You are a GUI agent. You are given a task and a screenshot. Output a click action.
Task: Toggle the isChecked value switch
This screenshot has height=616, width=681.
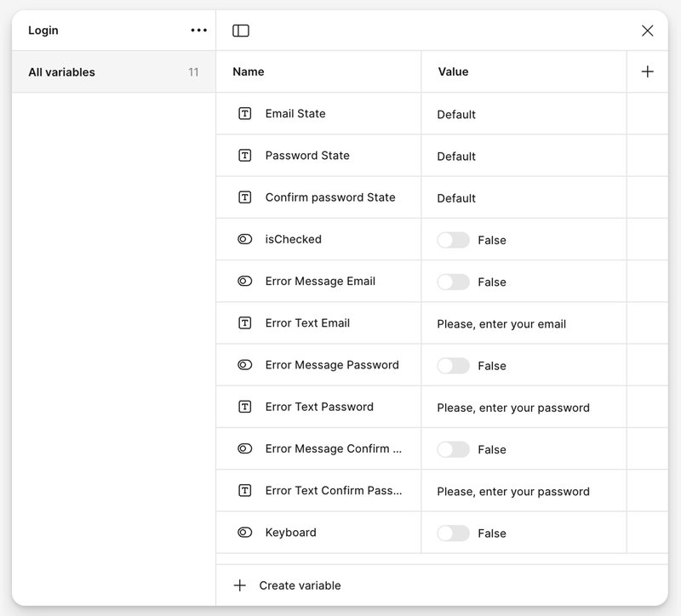click(453, 240)
